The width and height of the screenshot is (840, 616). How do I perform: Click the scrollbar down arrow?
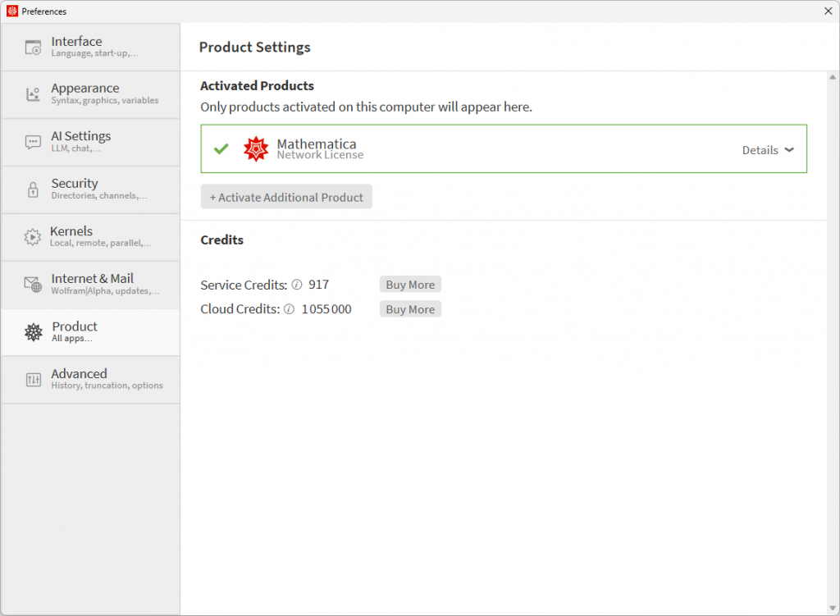point(832,607)
